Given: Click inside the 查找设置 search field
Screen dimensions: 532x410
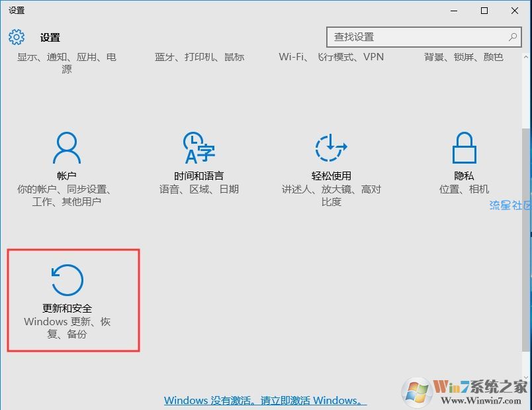Looking at the screenshot, I should [x=423, y=37].
